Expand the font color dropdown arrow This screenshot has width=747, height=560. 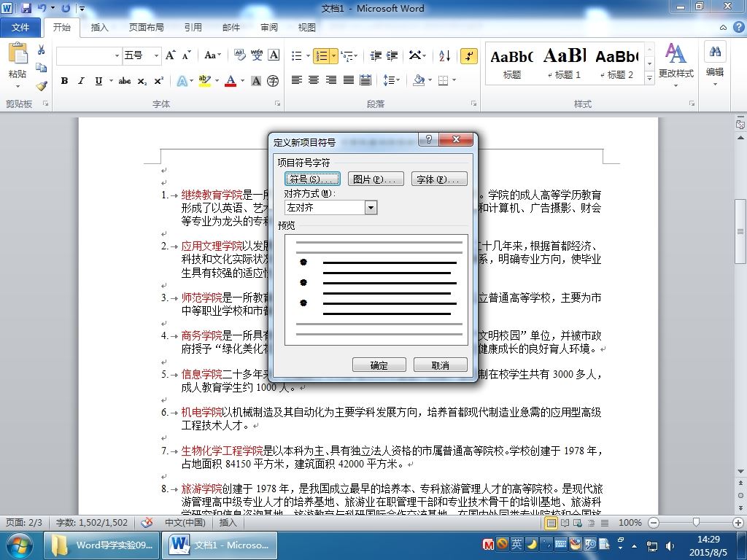243,81
